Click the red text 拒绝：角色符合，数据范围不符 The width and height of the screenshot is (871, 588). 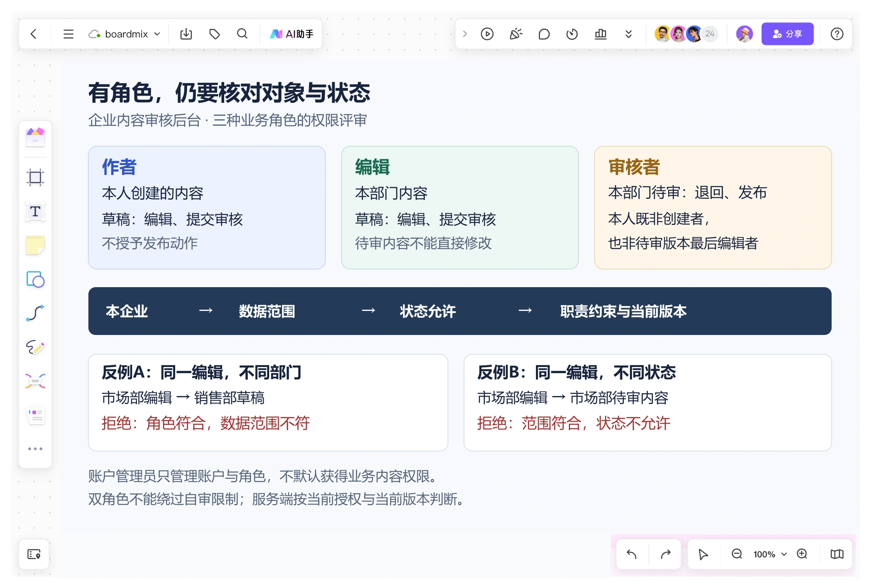(x=206, y=423)
